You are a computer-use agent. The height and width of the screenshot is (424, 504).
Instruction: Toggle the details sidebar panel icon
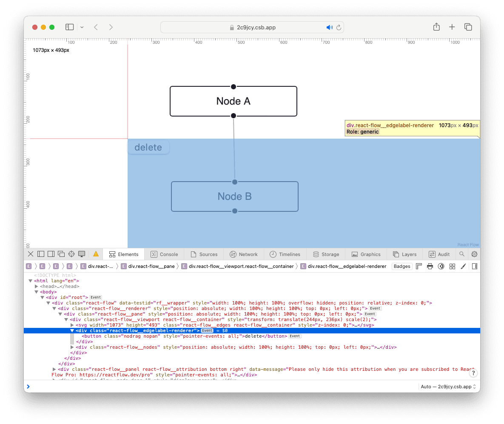click(x=475, y=266)
